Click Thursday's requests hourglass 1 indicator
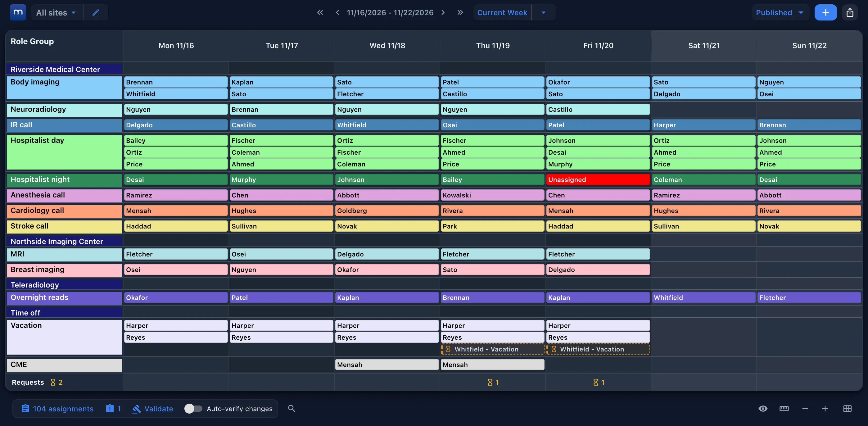Screen dimensions: 868x426 tap(493, 382)
